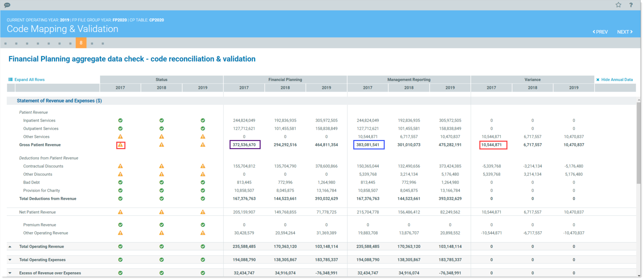644x280 pixels.
Task: Click Total Operating Expenses 2019 green check
Action: click(203, 260)
